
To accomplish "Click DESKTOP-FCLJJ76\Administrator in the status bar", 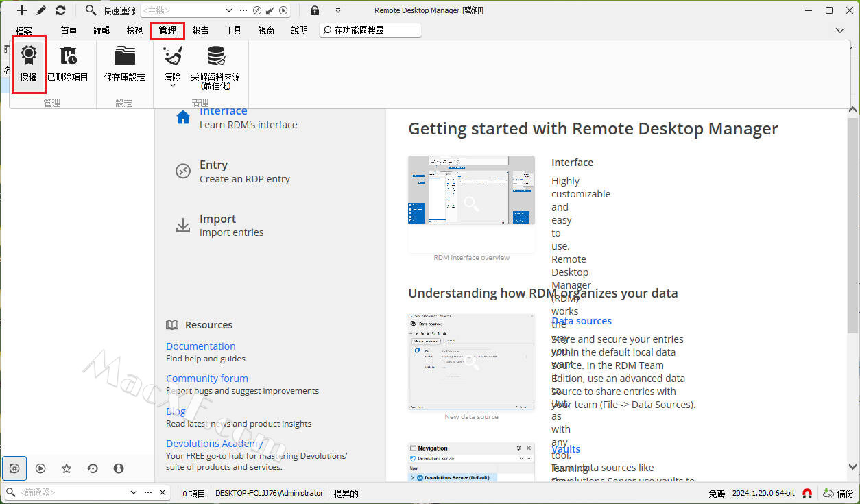I will (269, 494).
